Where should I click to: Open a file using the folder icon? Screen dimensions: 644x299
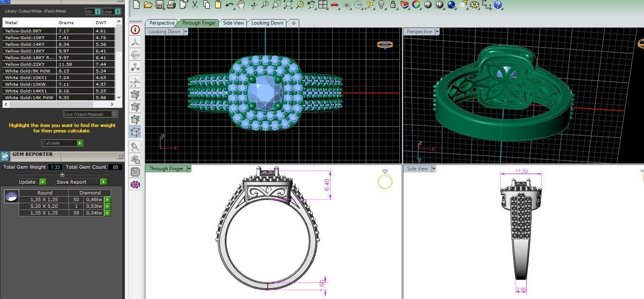coord(148,5)
